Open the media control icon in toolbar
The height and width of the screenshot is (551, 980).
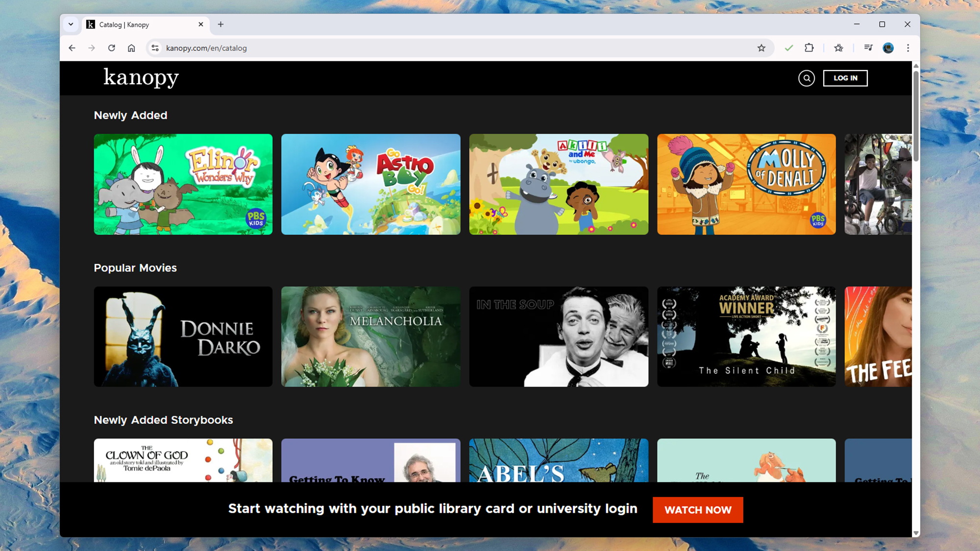click(x=868, y=48)
